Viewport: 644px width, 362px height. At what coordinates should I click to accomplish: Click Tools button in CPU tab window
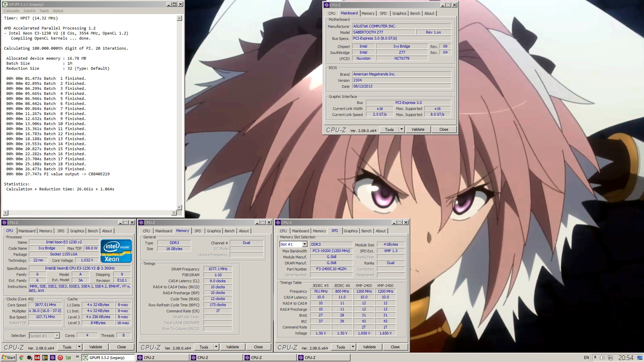pos(67,347)
